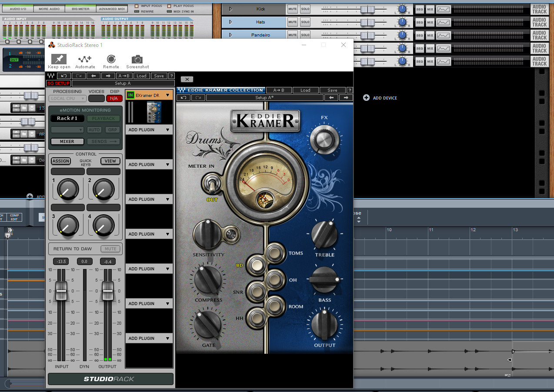
Task: Click the question mark help icon in Kramer header
Action: [350, 90]
